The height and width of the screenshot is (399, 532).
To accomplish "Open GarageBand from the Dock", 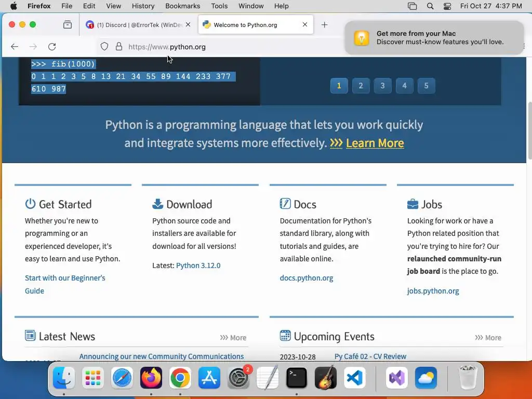I will (x=326, y=378).
